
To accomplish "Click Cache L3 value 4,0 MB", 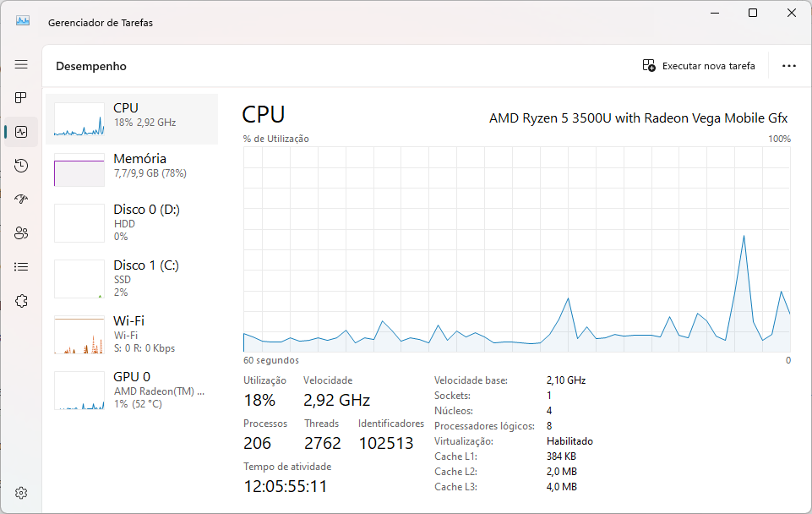I will (x=562, y=487).
